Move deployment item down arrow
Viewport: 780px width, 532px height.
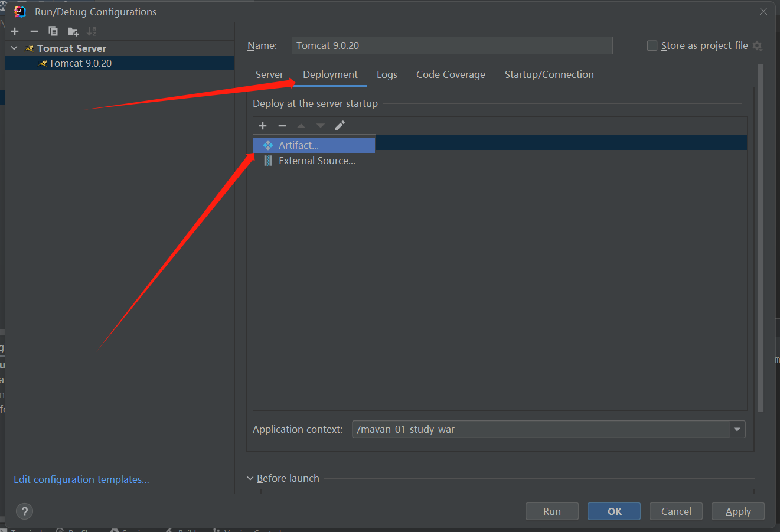(321, 125)
